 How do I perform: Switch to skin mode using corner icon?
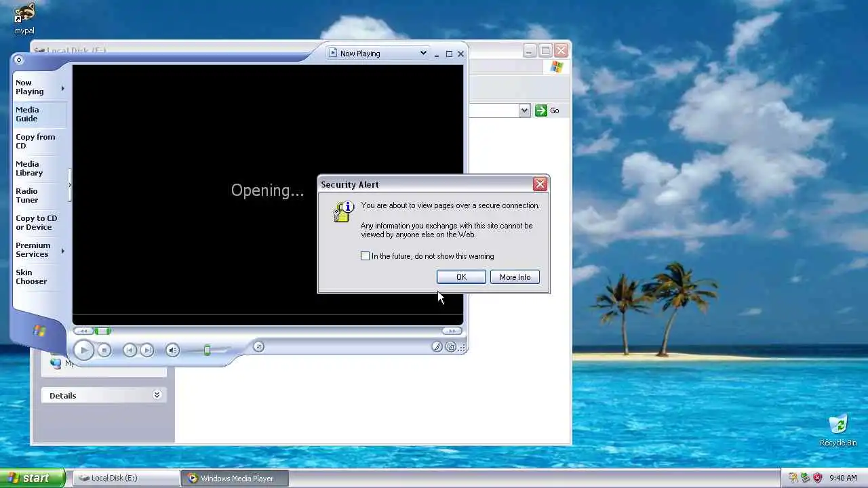[x=450, y=346]
